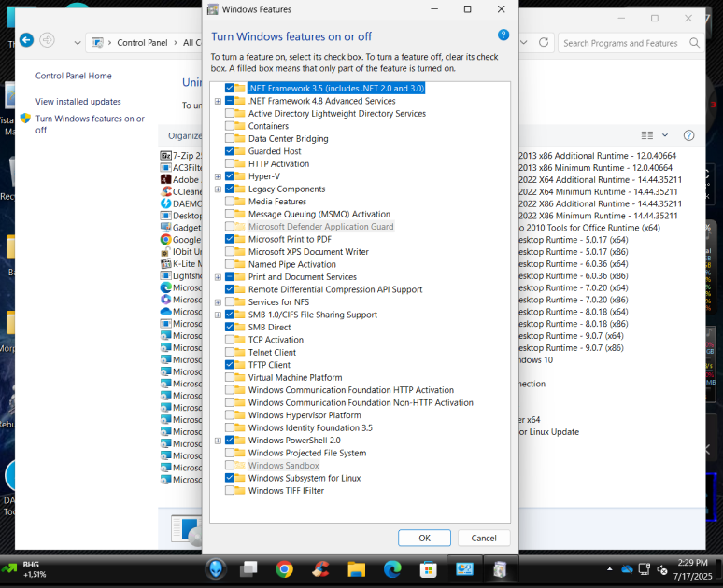Click search magnifier in Programs and Features

tap(694, 43)
